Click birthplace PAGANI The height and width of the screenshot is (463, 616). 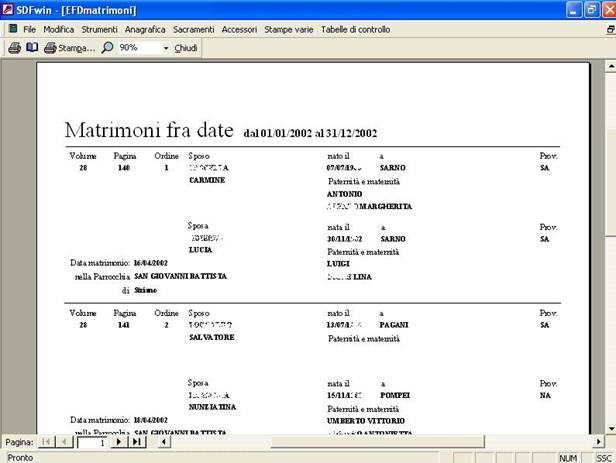[394, 325]
